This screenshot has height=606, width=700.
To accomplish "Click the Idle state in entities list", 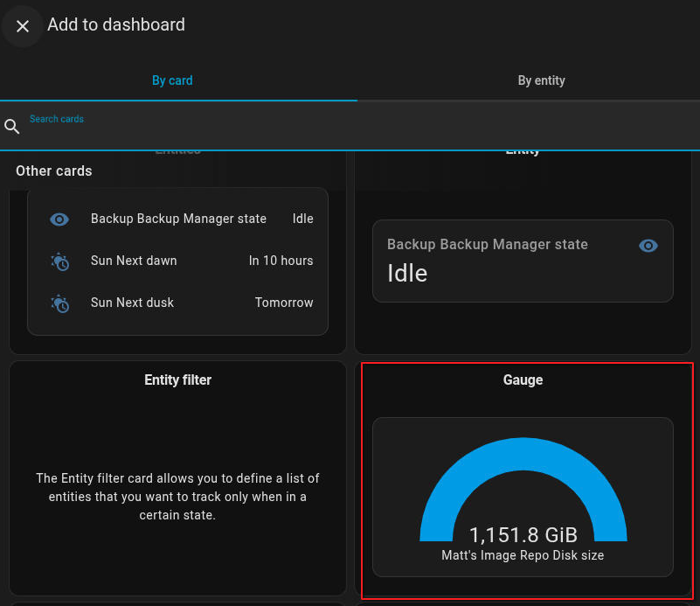I will pyautogui.click(x=302, y=219).
